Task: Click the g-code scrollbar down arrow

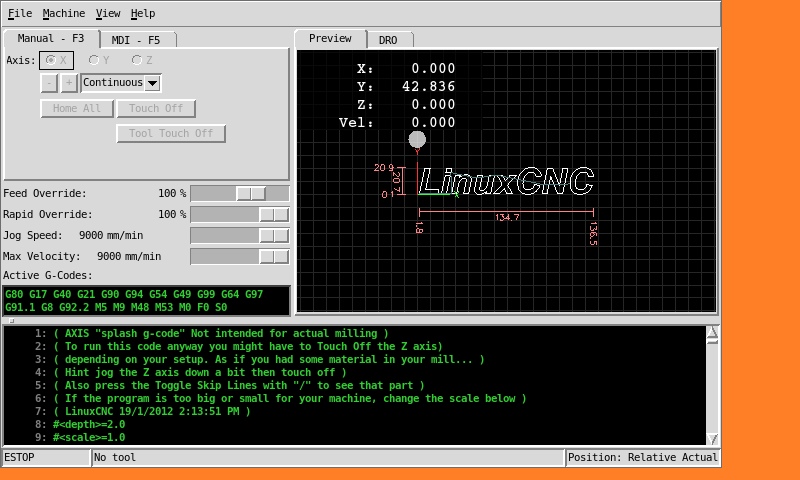Action: click(x=712, y=439)
